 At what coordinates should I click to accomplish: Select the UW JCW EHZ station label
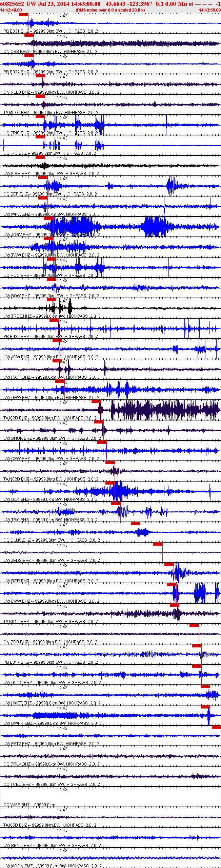click(x=51, y=357)
